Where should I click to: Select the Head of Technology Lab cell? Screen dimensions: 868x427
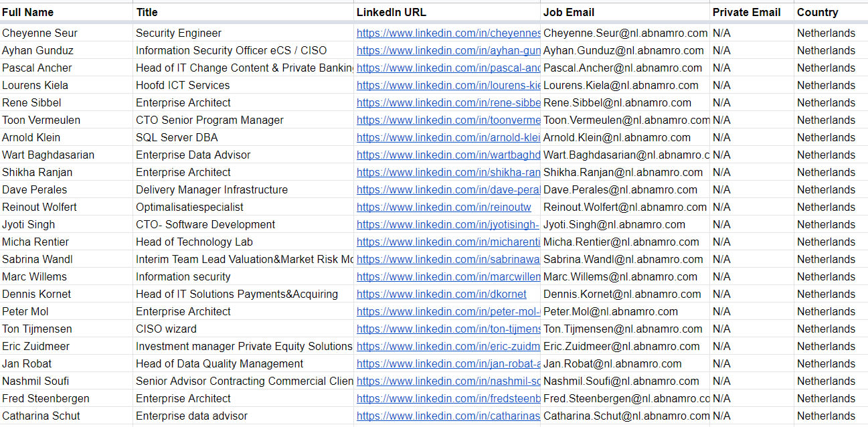(x=244, y=242)
